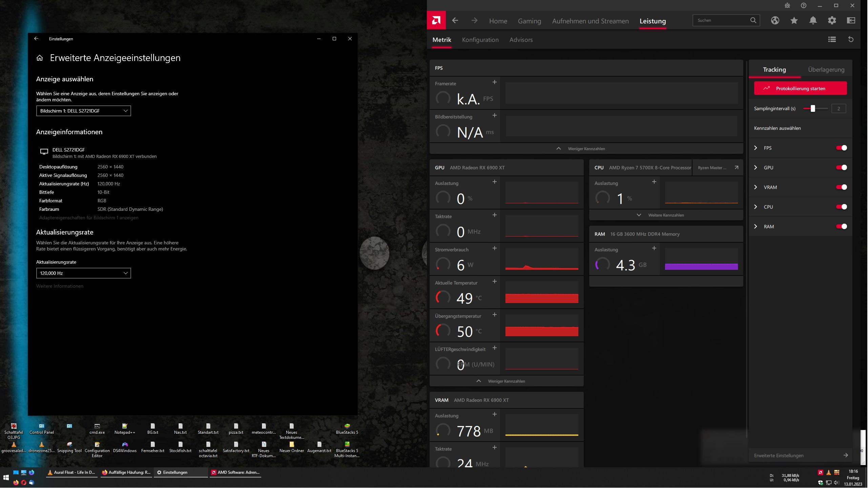Reset metrics with the reset arrow icon
The width and height of the screenshot is (868, 488).
(x=851, y=40)
